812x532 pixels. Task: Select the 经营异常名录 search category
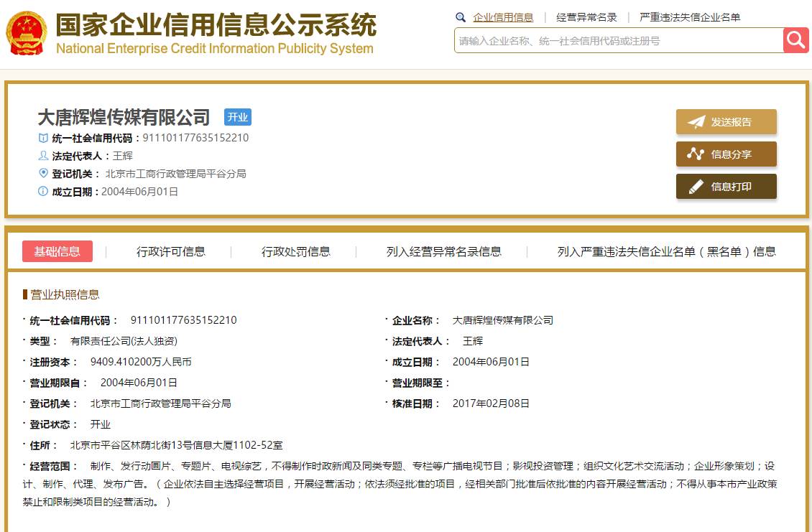click(586, 18)
